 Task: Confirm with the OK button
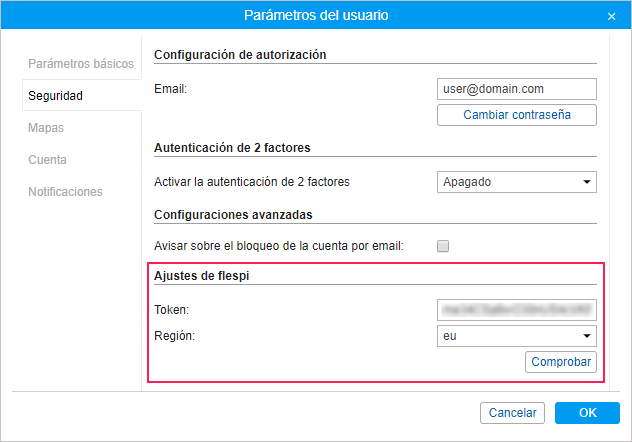click(587, 413)
